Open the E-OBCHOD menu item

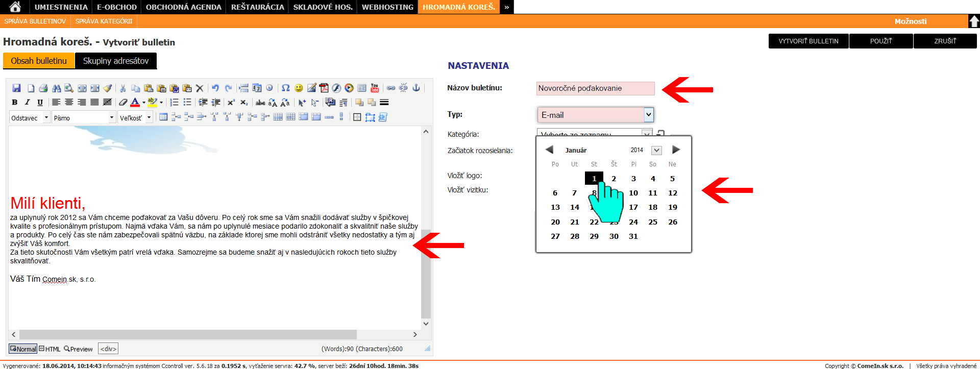117,7
